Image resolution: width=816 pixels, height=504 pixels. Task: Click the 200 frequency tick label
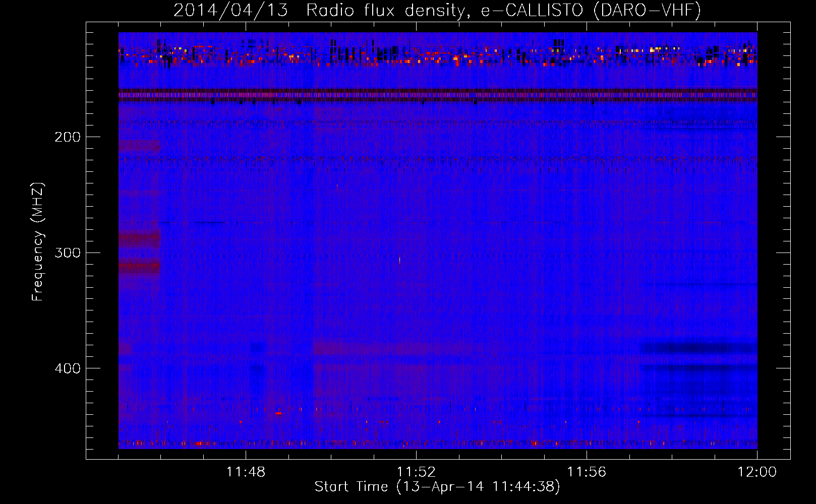(x=68, y=137)
